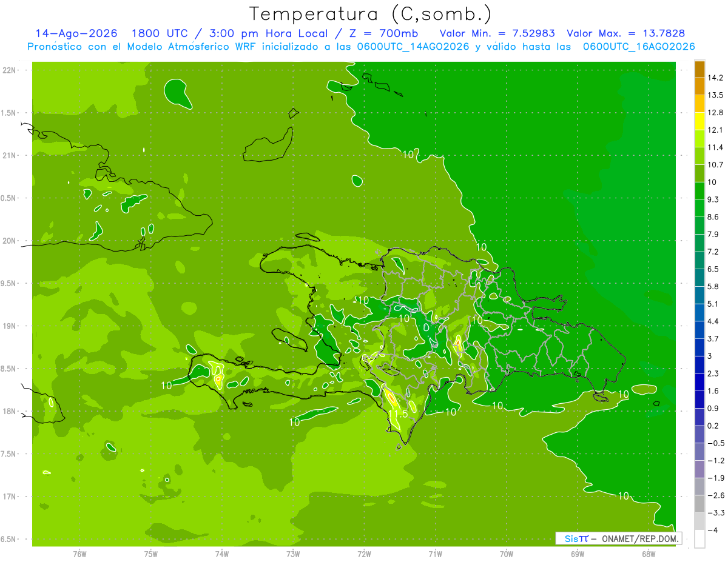This screenshot has width=728, height=562.
Task: Click the -3.3 legend value
Action: pos(715,512)
